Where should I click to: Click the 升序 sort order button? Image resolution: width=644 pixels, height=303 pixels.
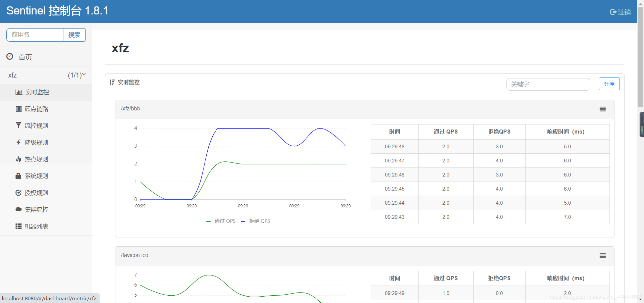609,84
